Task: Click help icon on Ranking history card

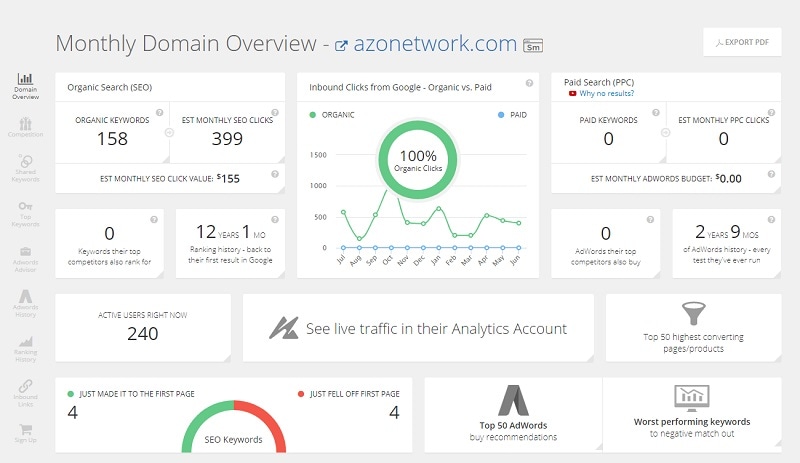Action: [x=275, y=220]
